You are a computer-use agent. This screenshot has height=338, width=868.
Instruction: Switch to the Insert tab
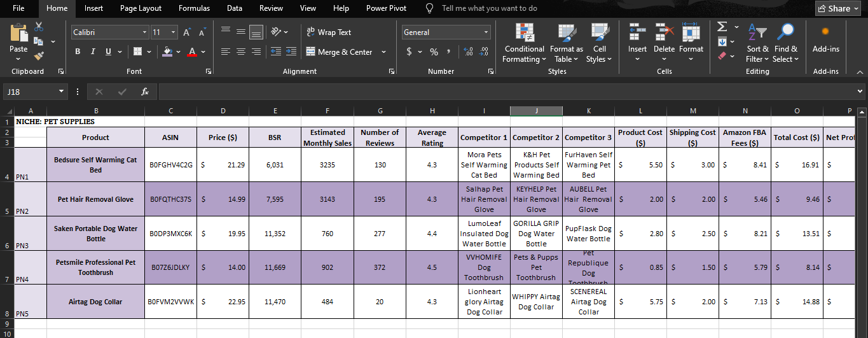click(x=93, y=8)
